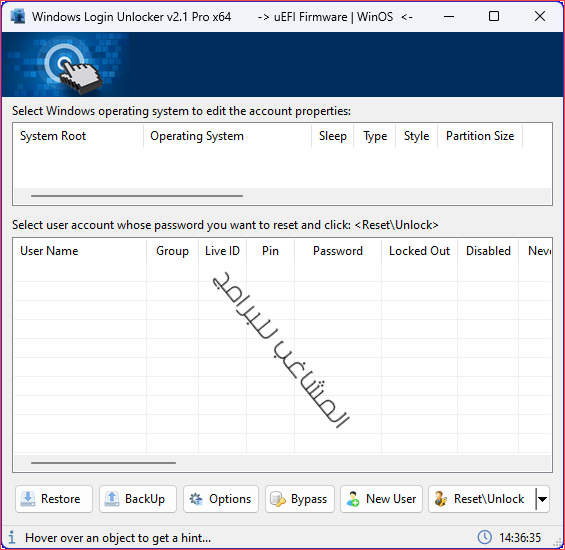The height and width of the screenshot is (550, 565).
Task: Sort by System Root column header
Action: 78,136
